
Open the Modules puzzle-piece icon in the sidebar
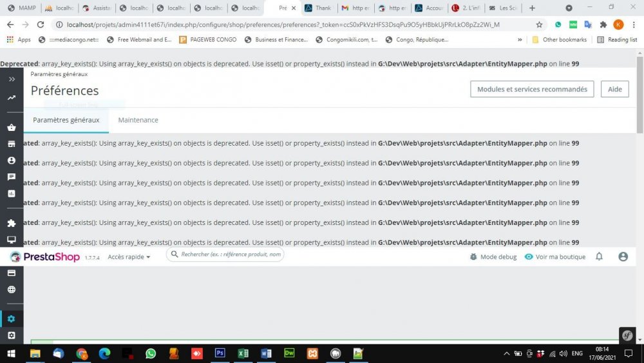pos(12,223)
